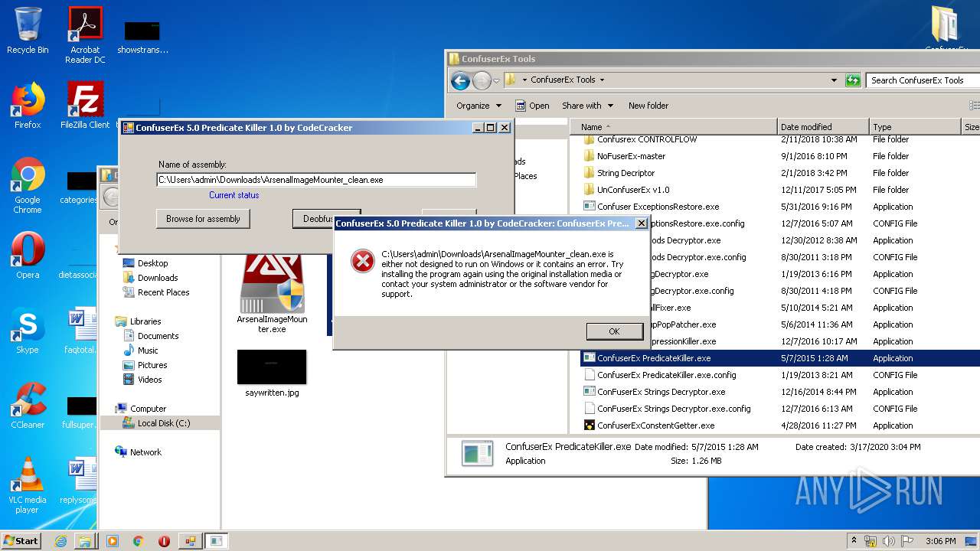Click the Refresh button beside the address bar
The height and width of the screenshot is (551, 980).
[x=852, y=80]
